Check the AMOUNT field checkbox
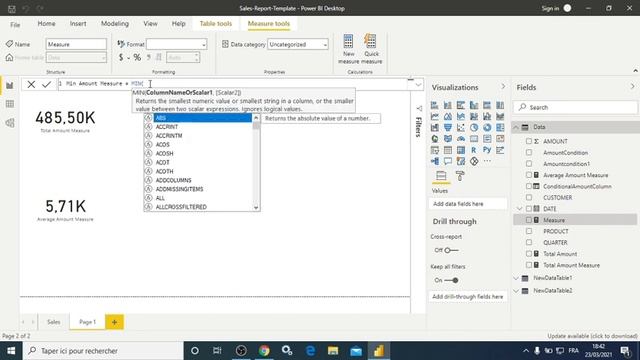Viewport: 640px width, 360px height. coord(529,141)
